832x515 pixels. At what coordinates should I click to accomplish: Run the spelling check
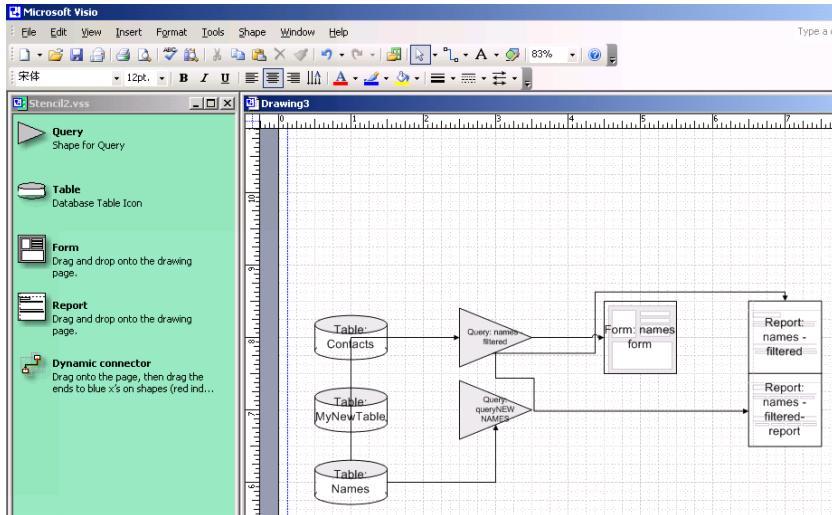170,54
